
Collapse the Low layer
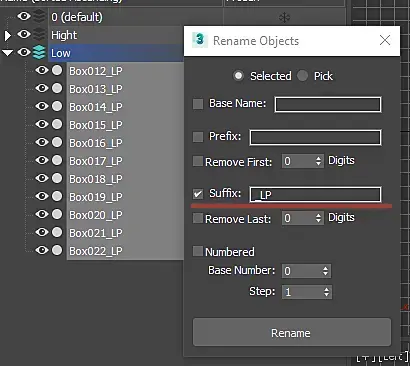(x=7, y=53)
